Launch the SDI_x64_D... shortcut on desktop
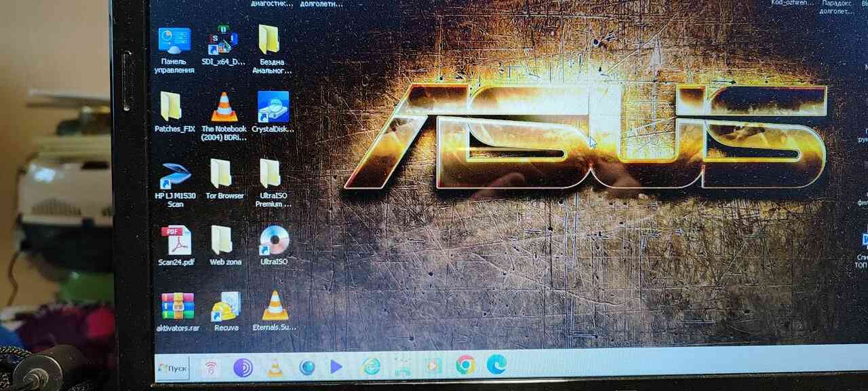This screenshot has height=391, width=868. coord(223,46)
